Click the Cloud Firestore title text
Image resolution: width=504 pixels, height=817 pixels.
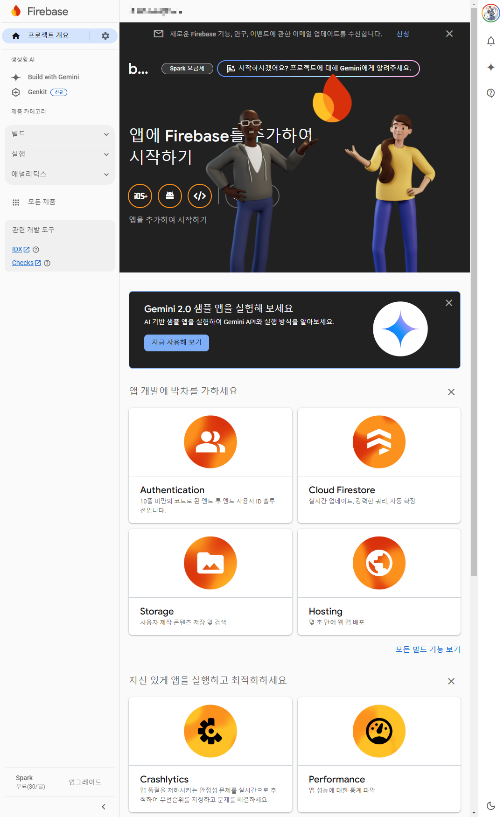(342, 490)
